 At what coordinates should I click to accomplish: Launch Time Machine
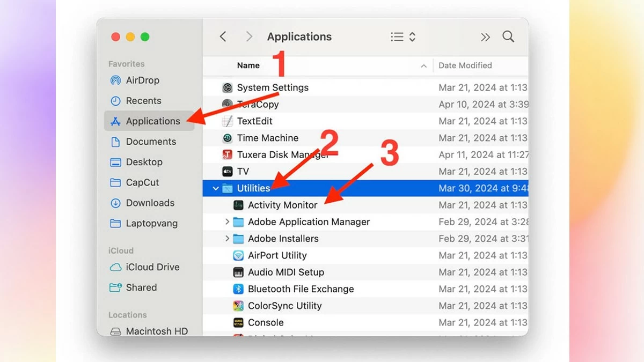coord(267,138)
